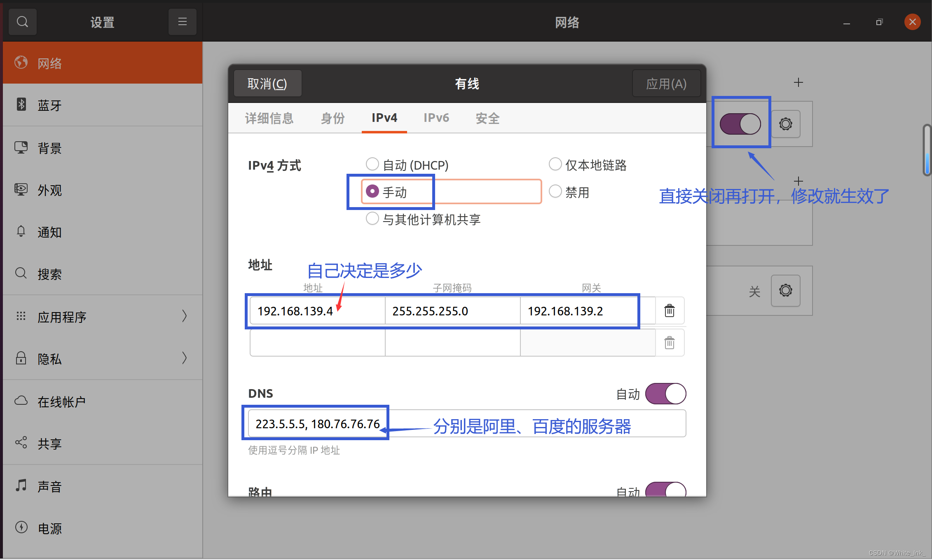This screenshot has height=560, width=932.
Task: Click the add new network (+) icon
Action: tap(798, 82)
